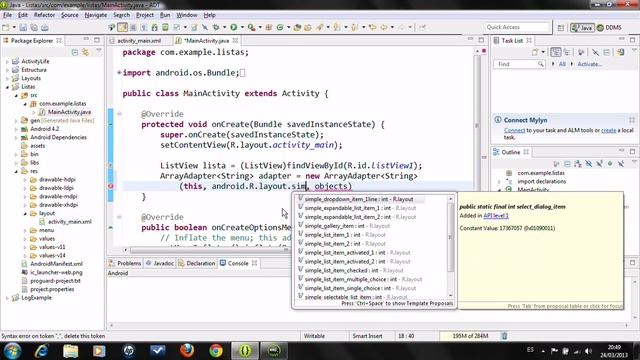Click the New Task icon in the Task List
640x360 pixels.
click(535, 52)
